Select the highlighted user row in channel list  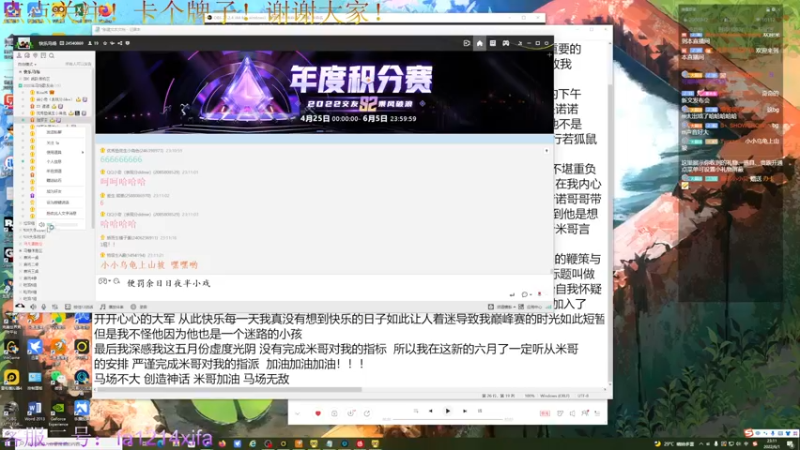54,120
